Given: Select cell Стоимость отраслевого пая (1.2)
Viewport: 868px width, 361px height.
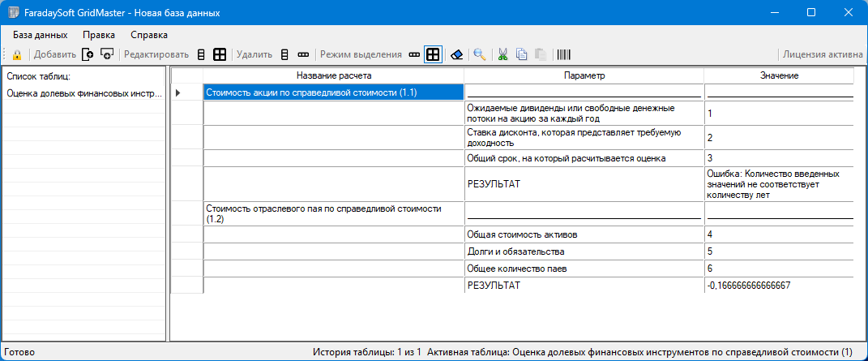Looking at the screenshot, I should (x=333, y=214).
